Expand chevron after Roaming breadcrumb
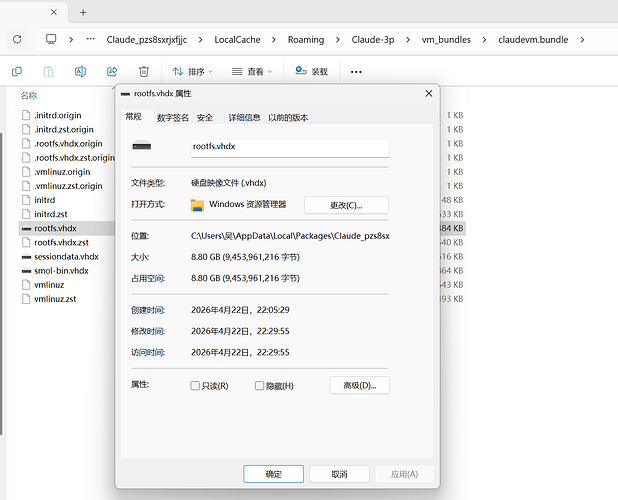The width and height of the screenshot is (618, 500). (338, 40)
